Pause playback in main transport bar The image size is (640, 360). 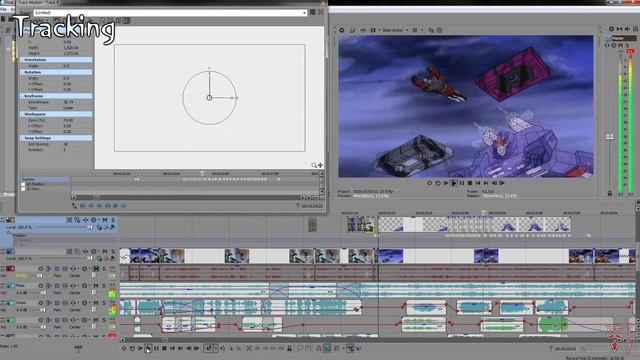[x=156, y=348]
